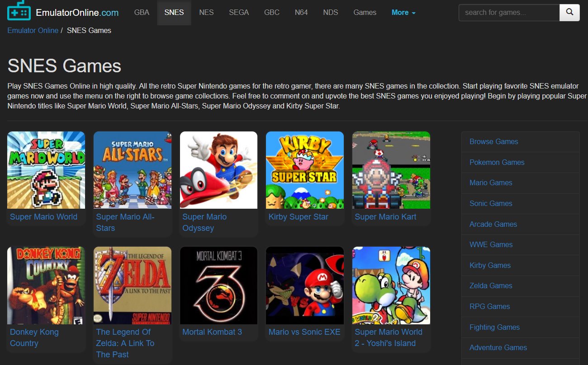The image size is (588, 365).
Task: Select Mario Games from the sidebar
Action: [x=520, y=183]
